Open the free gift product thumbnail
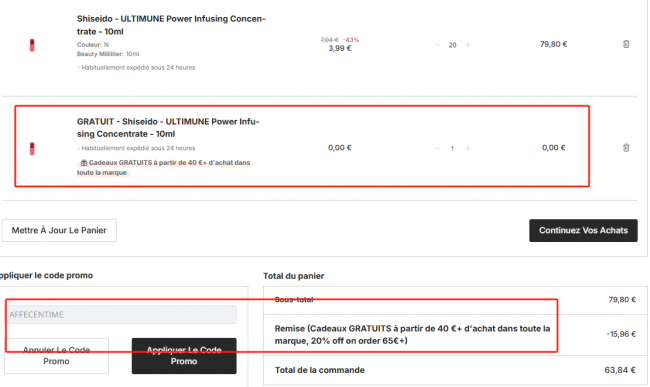Viewport: 650px width, 387px height. coord(32,148)
